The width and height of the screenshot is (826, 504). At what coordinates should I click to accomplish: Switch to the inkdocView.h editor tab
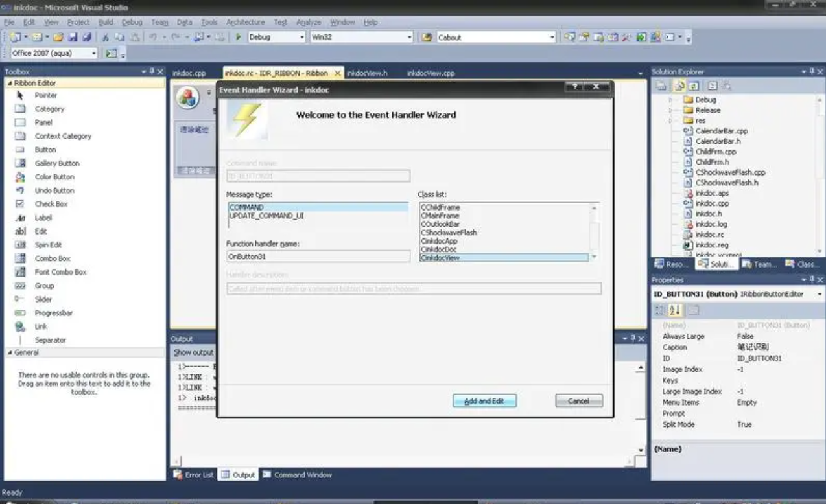(367, 73)
